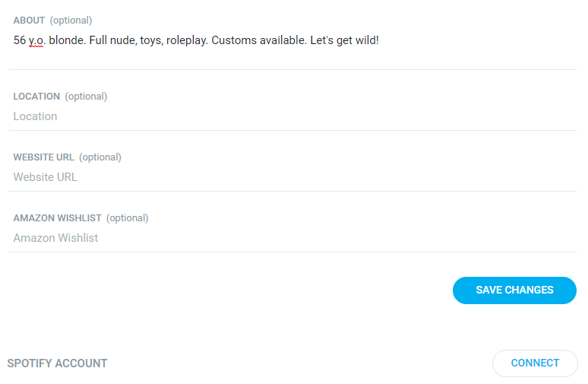Click the misspelled word 'y.o.' in About
Viewport: 588px width, 384px height.
pos(36,40)
